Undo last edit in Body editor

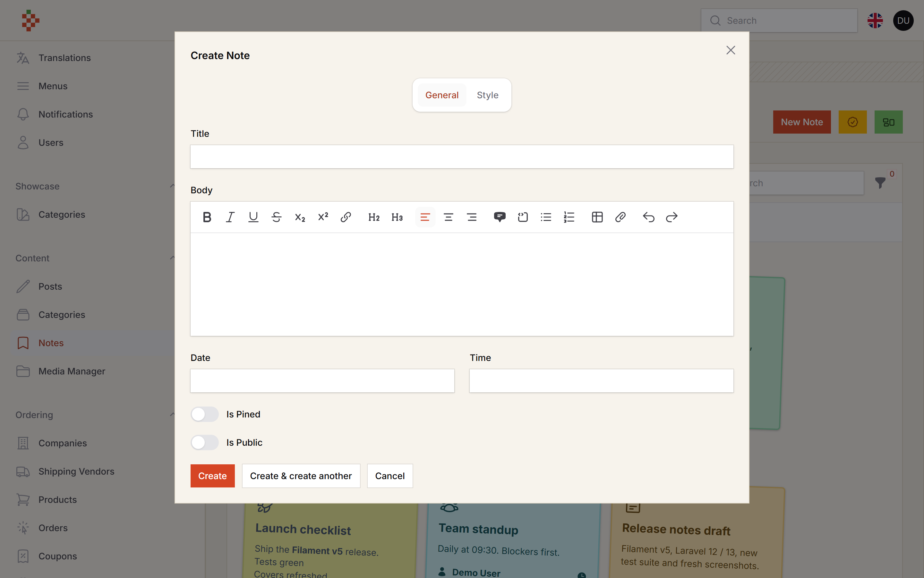coord(648,217)
